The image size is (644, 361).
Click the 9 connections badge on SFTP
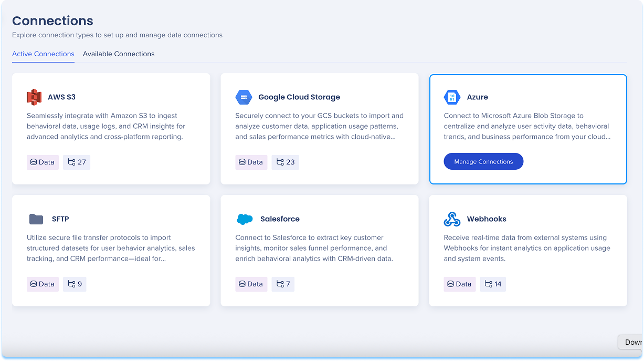coord(75,284)
